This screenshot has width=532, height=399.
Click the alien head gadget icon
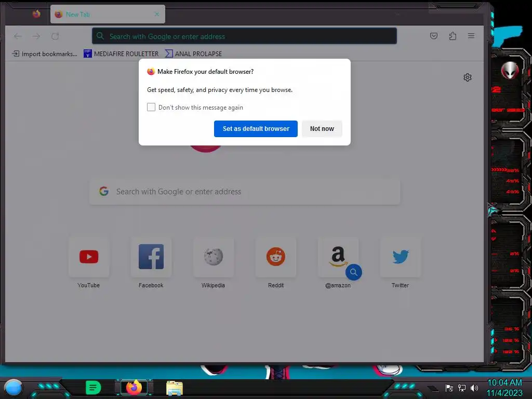[x=510, y=71]
